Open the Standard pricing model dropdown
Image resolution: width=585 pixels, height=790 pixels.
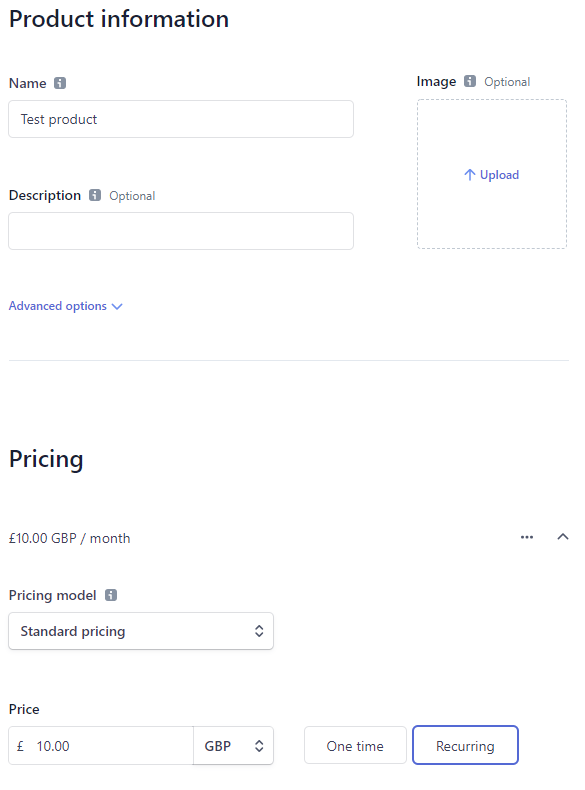click(141, 631)
